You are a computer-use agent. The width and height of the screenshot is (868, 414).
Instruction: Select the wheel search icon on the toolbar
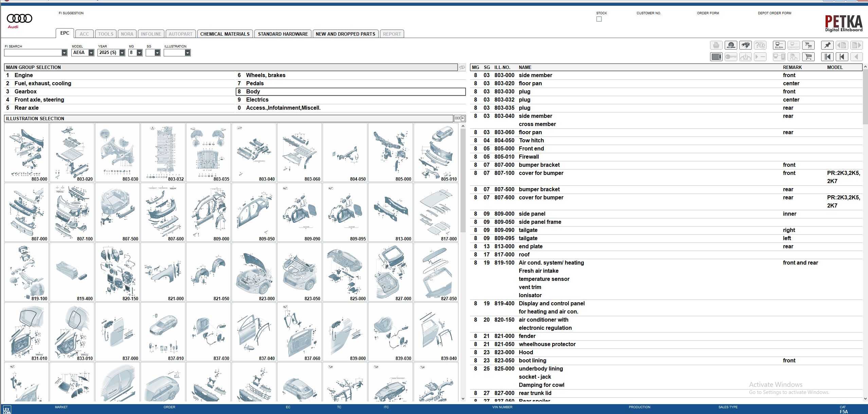point(731,45)
